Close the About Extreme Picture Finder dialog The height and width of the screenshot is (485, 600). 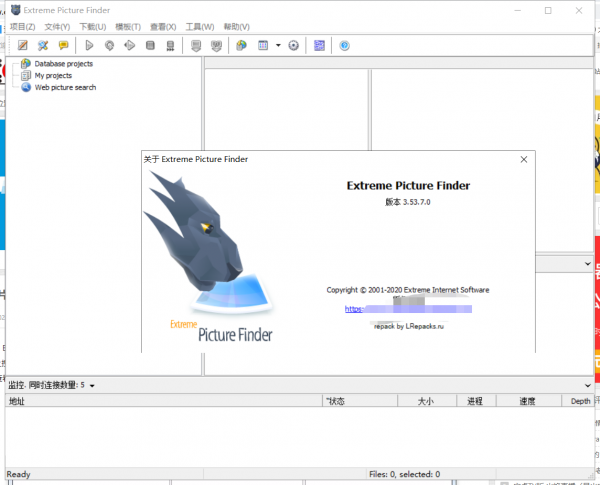pos(524,159)
